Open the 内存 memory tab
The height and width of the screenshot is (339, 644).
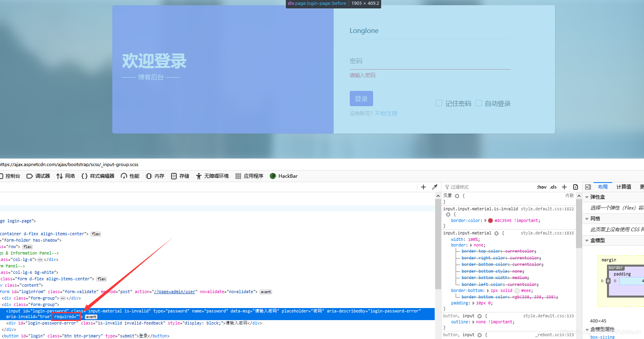click(x=155, y=176)
